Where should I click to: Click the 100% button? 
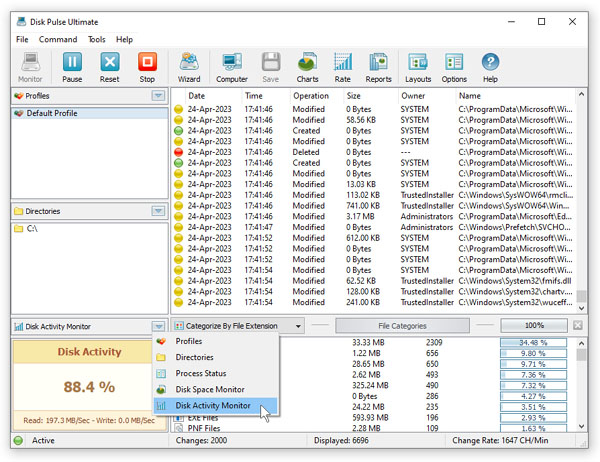point(534,325)
